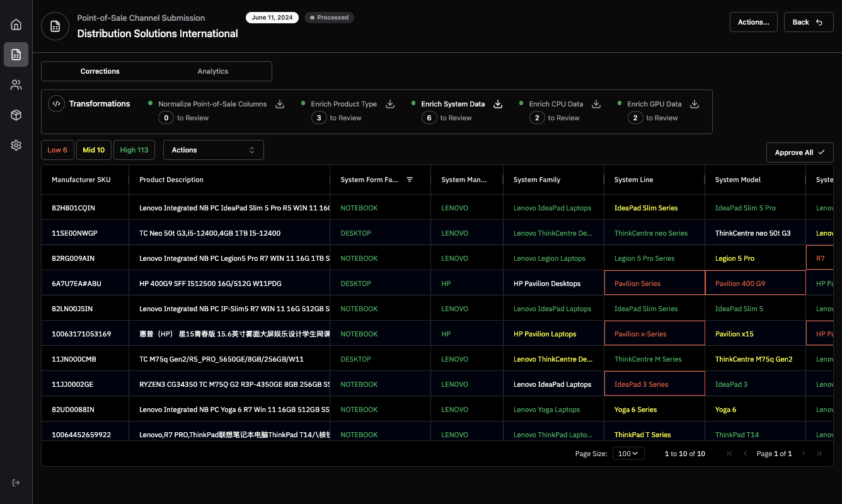Select SKU cell 10063171053169
Screen dimensions: 842x504
pos(85,334)
